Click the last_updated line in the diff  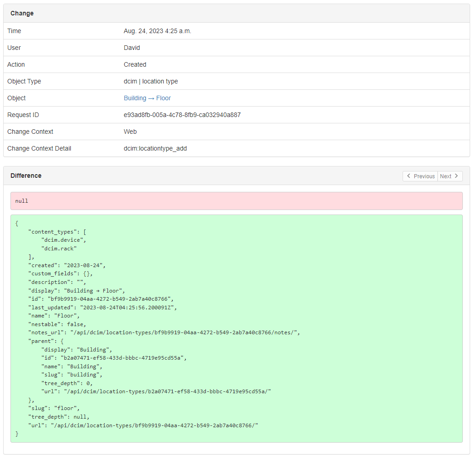[102, 307]
